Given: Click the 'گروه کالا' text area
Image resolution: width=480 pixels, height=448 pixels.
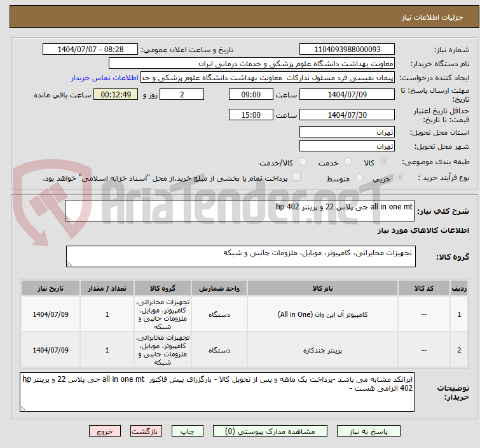Looking at the screenshot, I should tap(240, 256).
